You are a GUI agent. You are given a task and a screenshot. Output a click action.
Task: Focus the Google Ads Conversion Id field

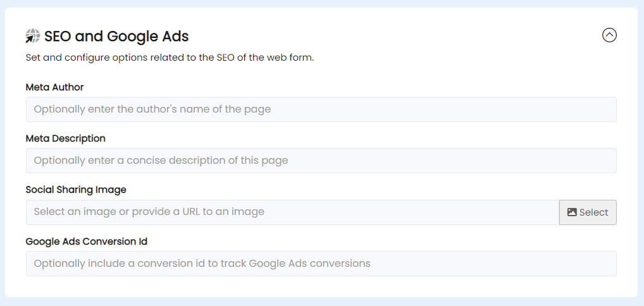pos(321,264)
